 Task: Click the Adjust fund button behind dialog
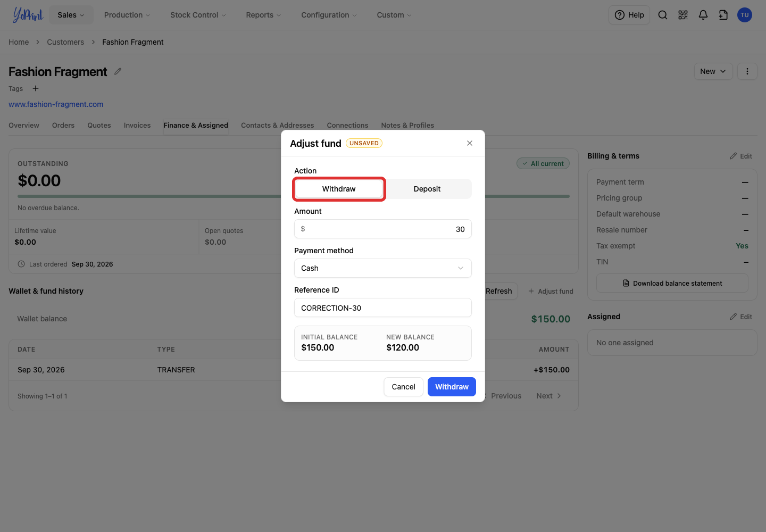coord(551,291)
